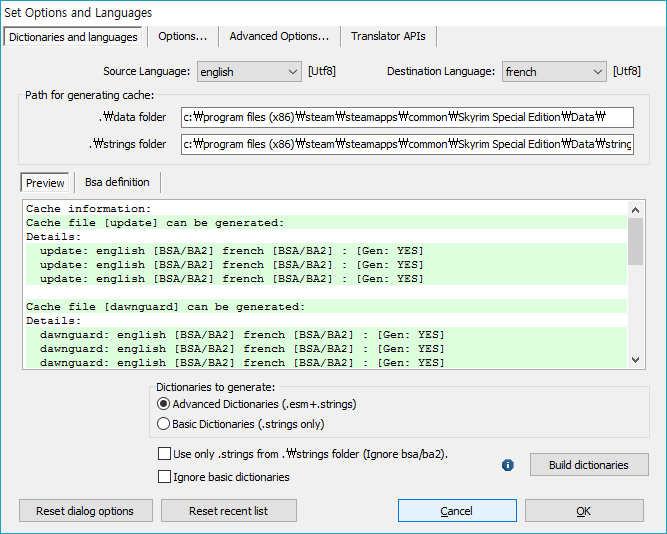667x534 pixels.
Task: Switch to the Bsa definition tab
Action: [117, 182]
